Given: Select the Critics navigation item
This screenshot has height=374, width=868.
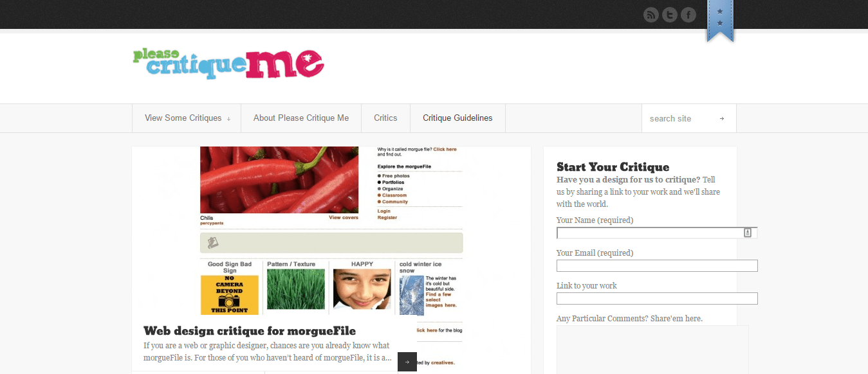Looking at the screenshot, I should tap(385, 118).
